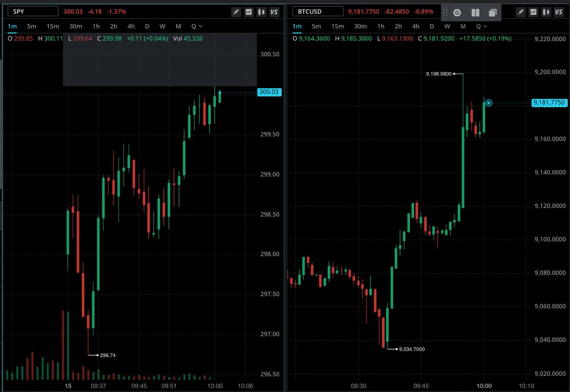Click the 298.50 price level on SPY axis
The width and height of the screenshot is (570, 392).
(x=269, y=215)
